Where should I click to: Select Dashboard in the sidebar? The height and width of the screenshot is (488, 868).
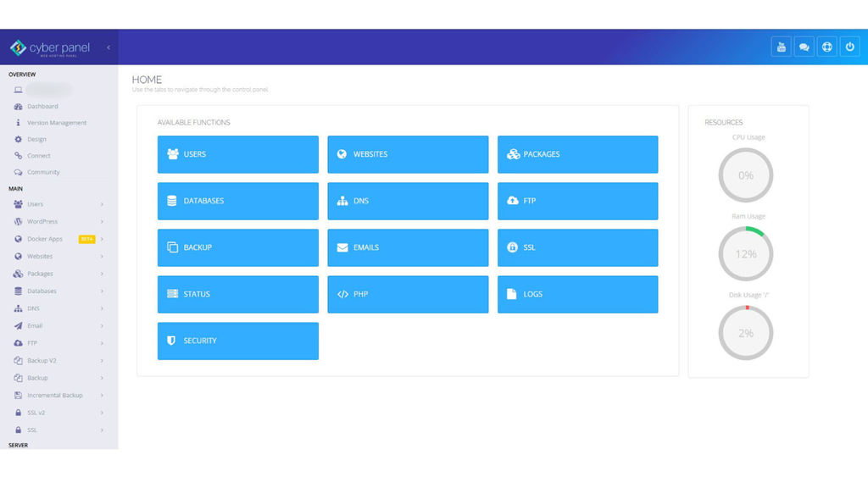click(x=42, y=106)
